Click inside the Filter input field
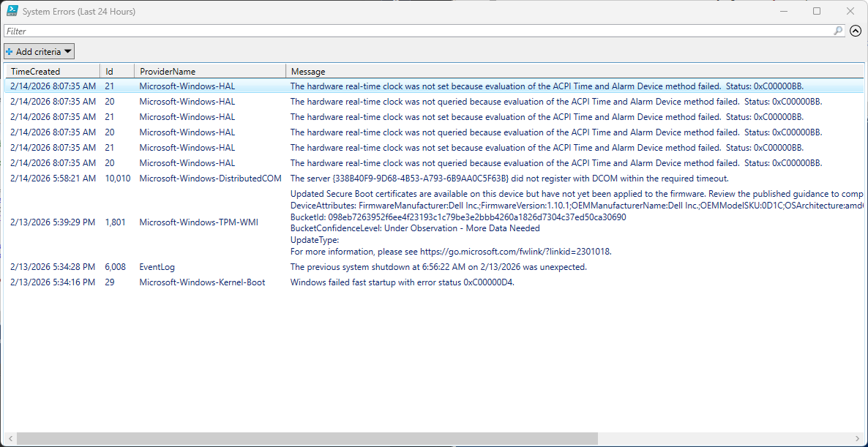The width and height of the screenshot is (868, 447). (293, 31)
